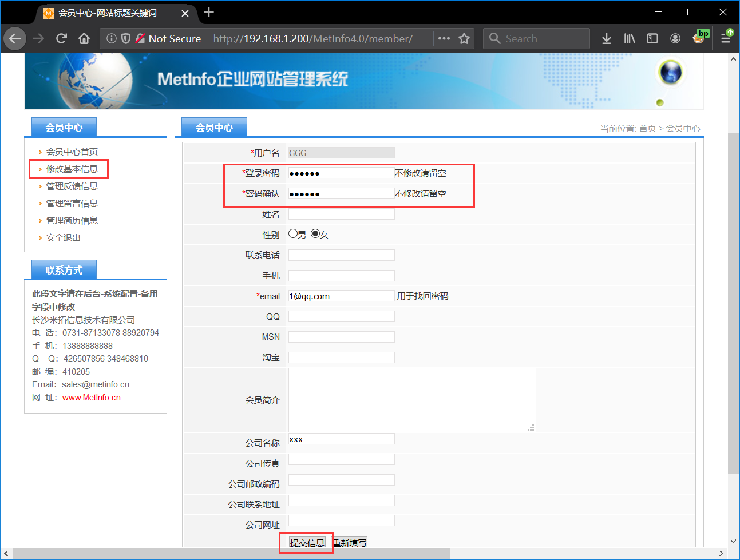Screen dimensions: 740x560
Task: Show site information icon in address bar
Action: [112, 38]
